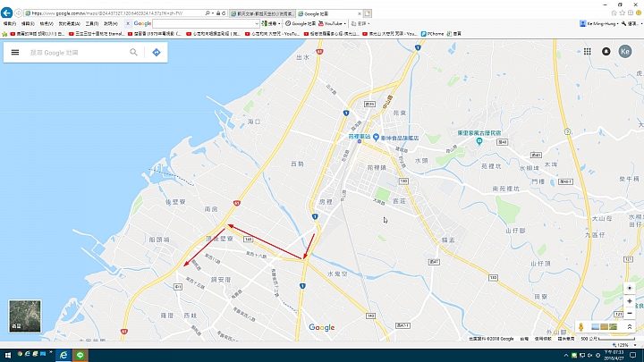Close the Google Maps browser tab
The height and width of the screenshot is (362, 644).
(360, 13)
